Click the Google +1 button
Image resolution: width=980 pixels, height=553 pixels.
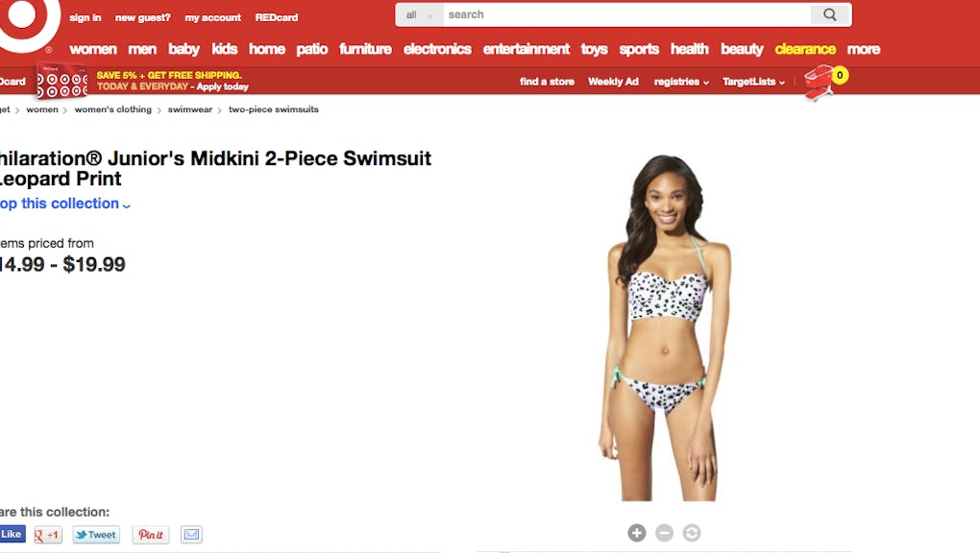click(x=47, y=535)
